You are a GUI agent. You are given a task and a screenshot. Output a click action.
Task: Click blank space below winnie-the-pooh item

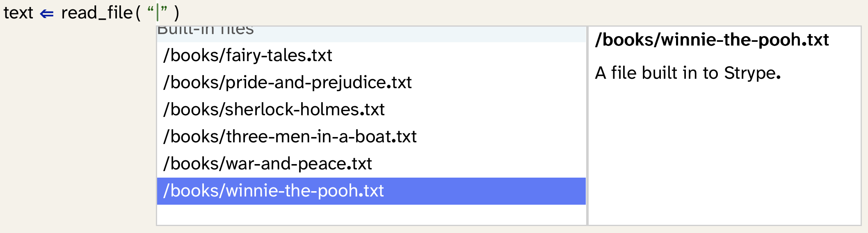click(x=371, y=214)
